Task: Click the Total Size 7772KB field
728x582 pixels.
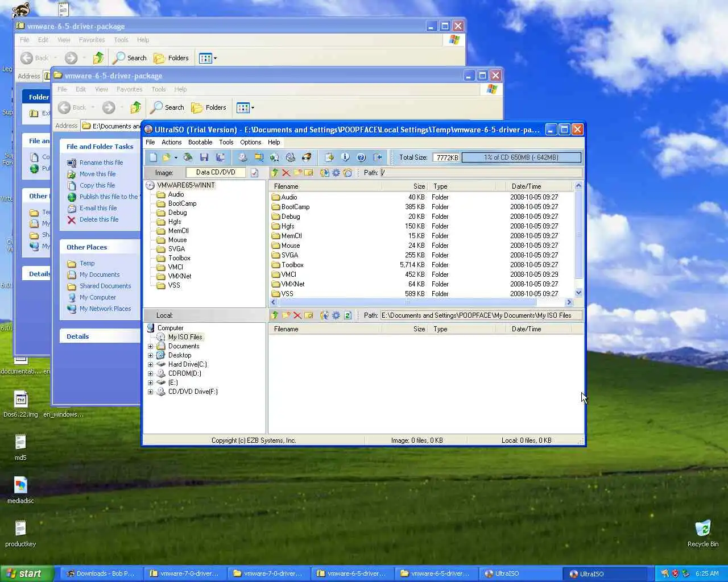Action: (446, 157)
